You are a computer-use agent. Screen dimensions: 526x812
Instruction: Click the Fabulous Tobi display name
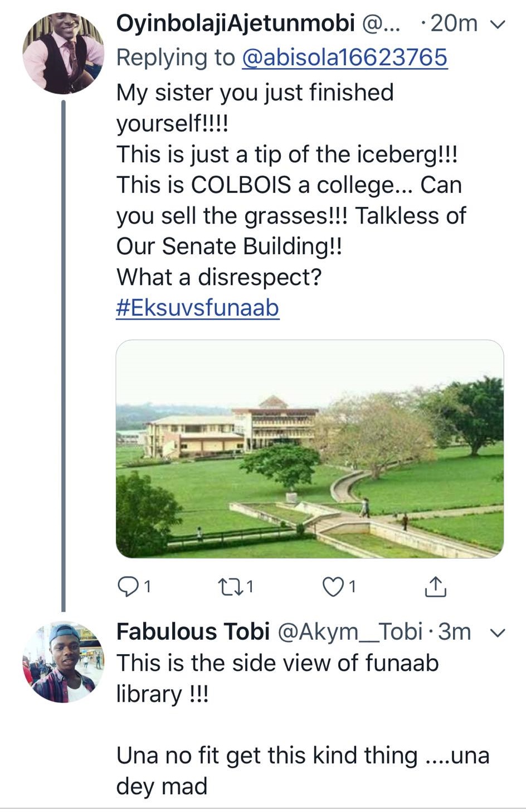point(193,632)
